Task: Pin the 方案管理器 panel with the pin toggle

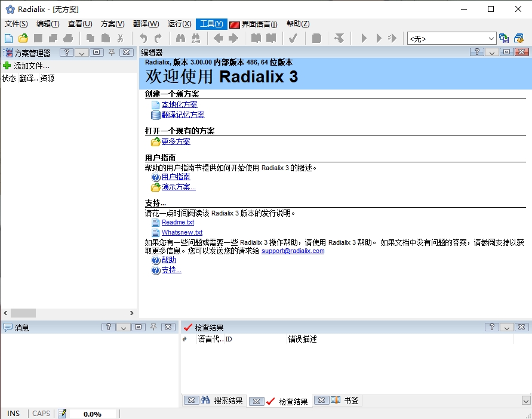Action: click(x=110, y=53)
